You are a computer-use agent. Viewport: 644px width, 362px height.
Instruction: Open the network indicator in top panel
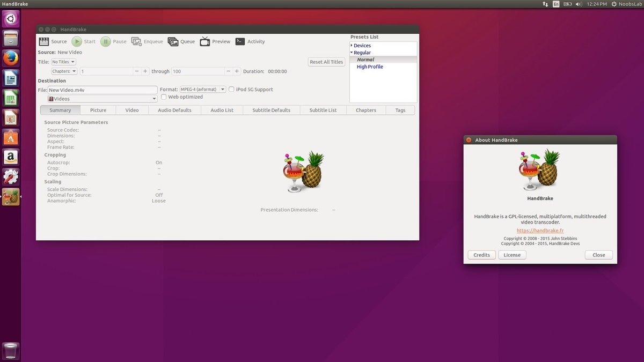[546, 4]
